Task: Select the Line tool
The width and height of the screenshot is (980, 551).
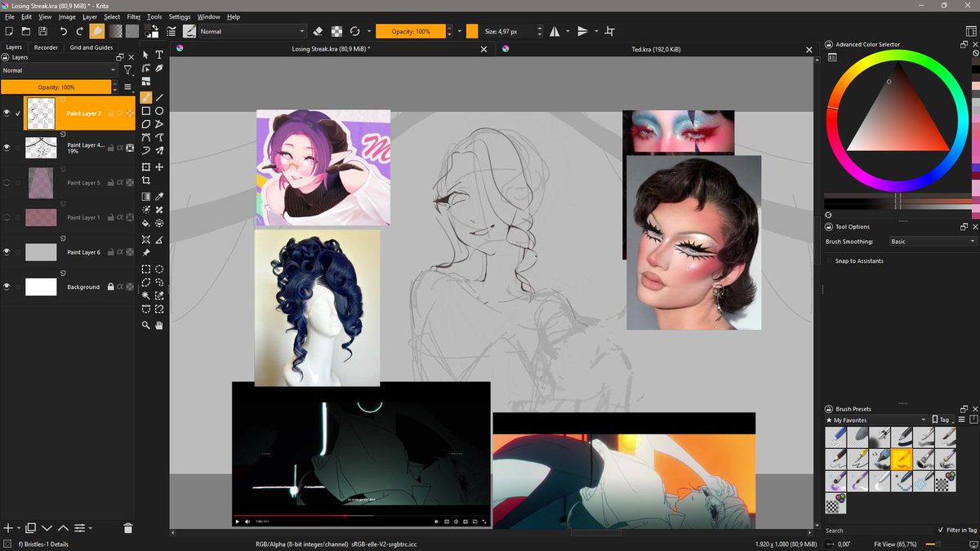Action: 159,97
